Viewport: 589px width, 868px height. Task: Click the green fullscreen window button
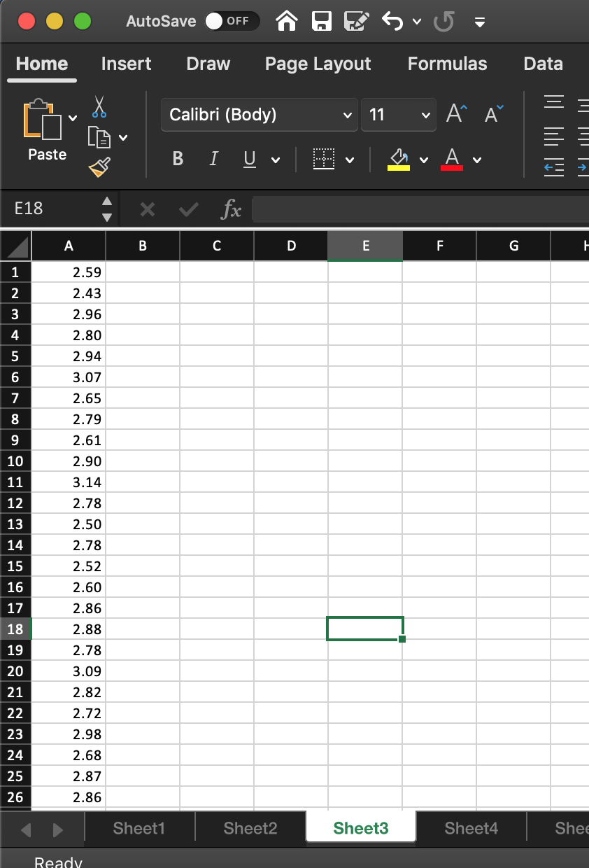[83, 21]
